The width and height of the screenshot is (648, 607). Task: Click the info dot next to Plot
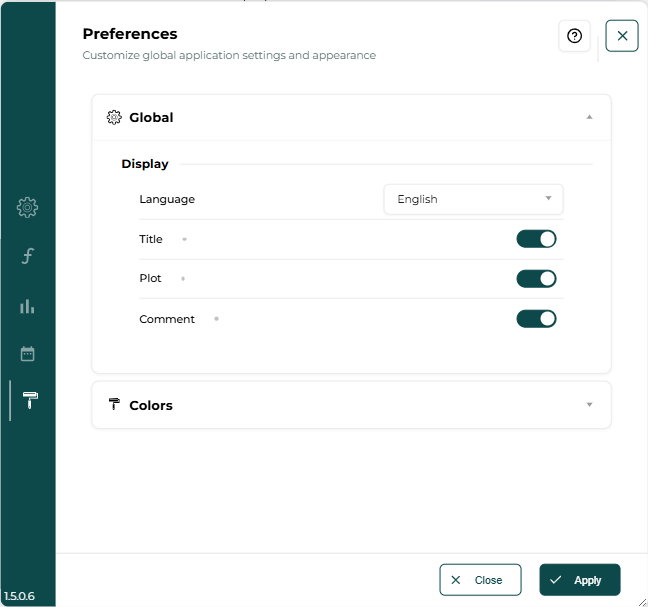point(182,279)
